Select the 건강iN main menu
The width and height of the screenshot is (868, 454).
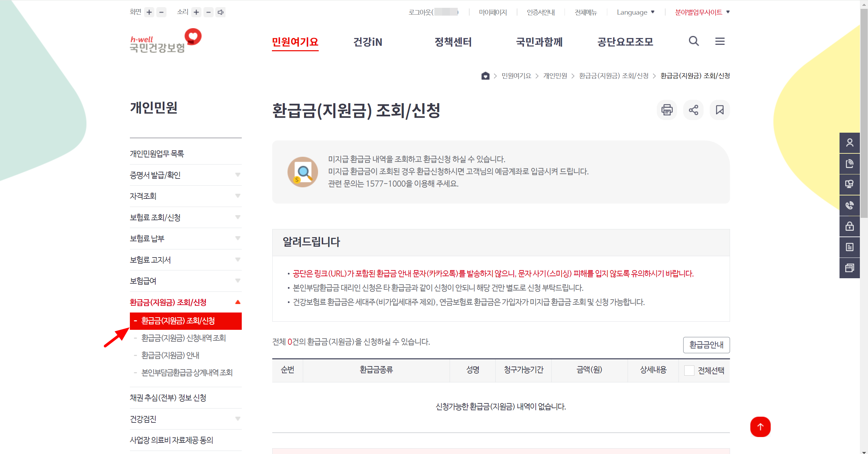tap(368, 42)
